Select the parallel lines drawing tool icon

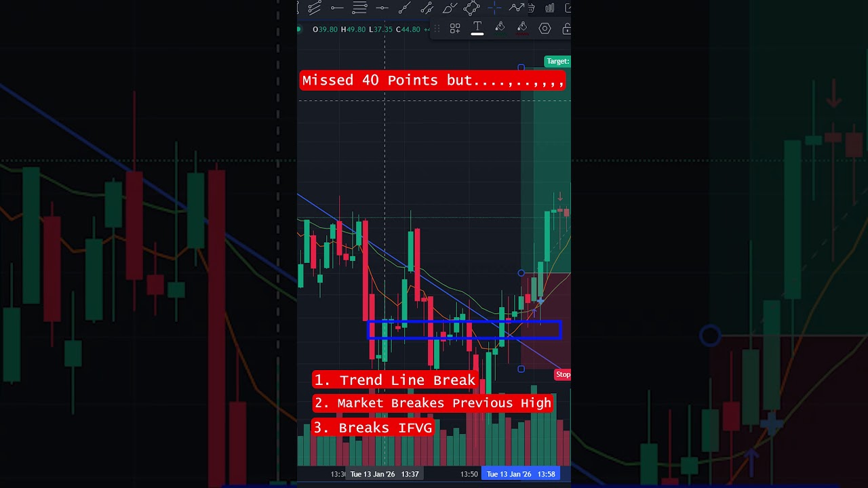(314, 7)
